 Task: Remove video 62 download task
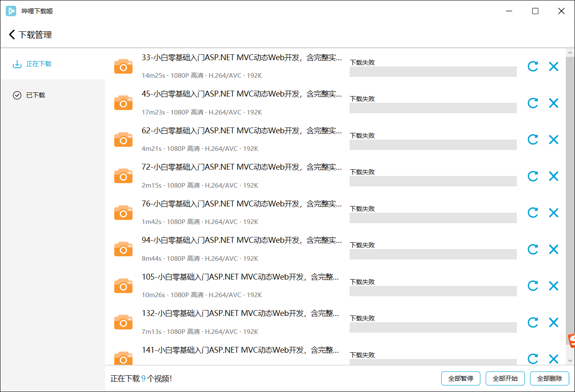point(554,140)
